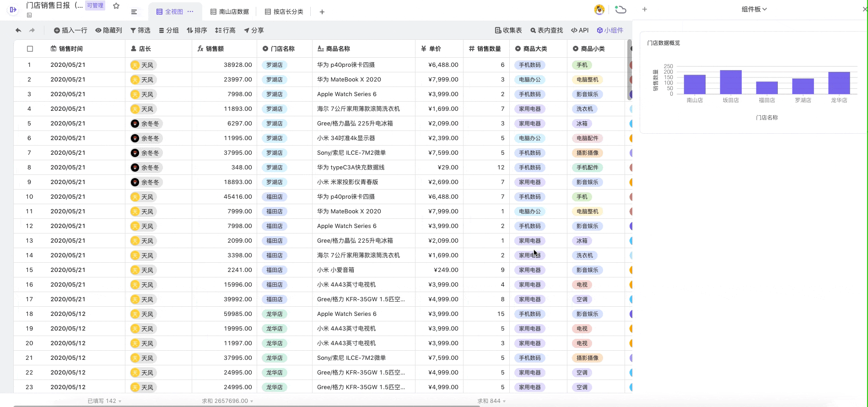
Task: Click the cloud sync status icon
Action: pyautogui.click(x=621, y=9)
